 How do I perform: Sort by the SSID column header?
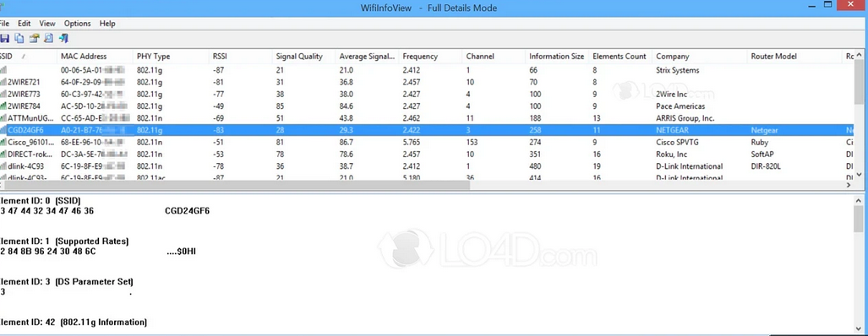[x=29, y=57]
